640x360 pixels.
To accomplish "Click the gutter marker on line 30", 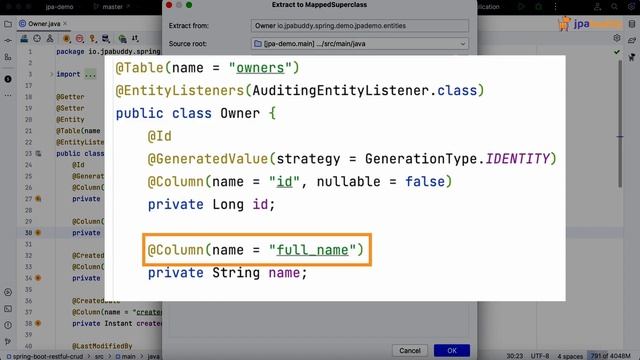I will pyautogui.click(x=38, y=233).
